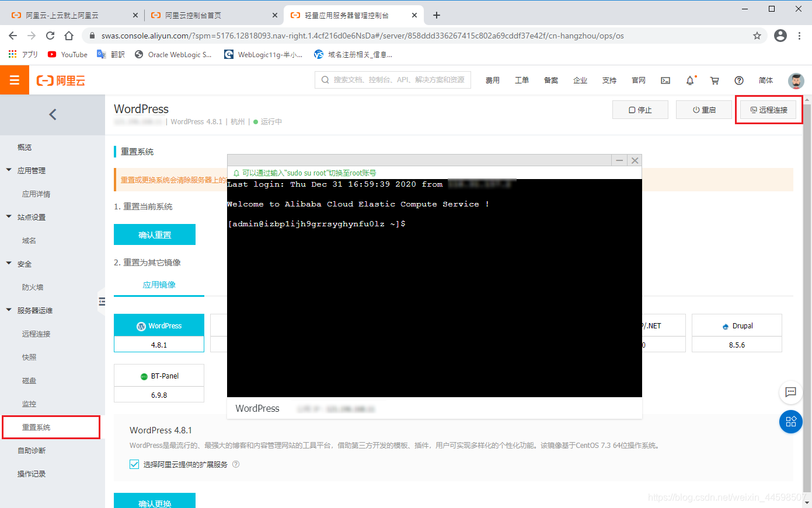Click the 远程连接 top button
The width and height of the screenshot is (812, 508).
point(768,110)
